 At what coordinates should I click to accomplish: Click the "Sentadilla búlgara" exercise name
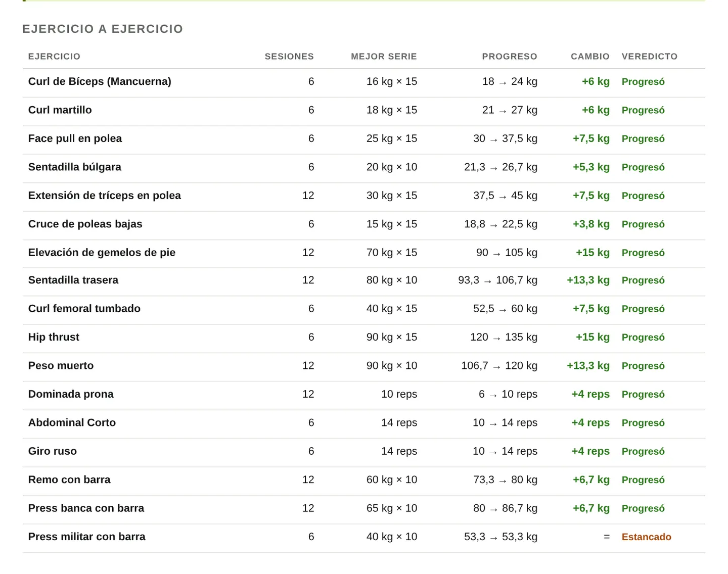pos(75,167)
